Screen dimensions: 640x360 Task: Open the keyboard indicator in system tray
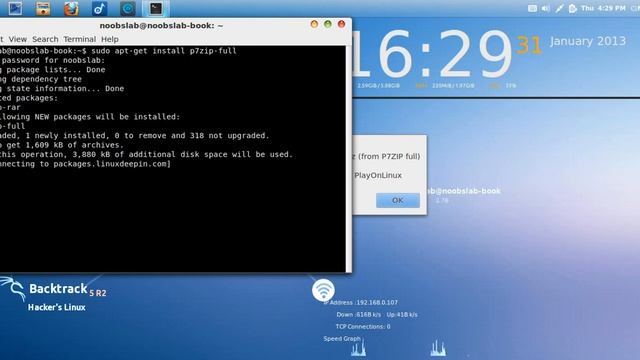click(x=532, y=8)
